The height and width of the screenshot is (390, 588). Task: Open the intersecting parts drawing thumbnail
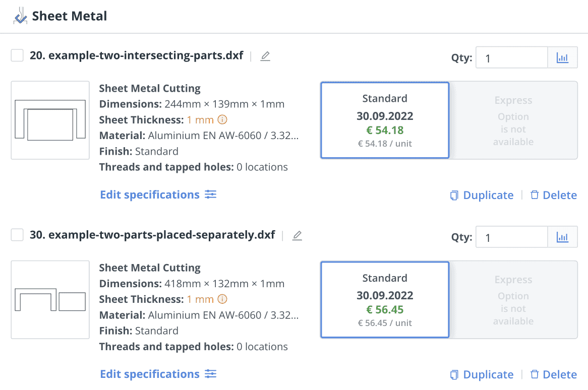[50, 120]
